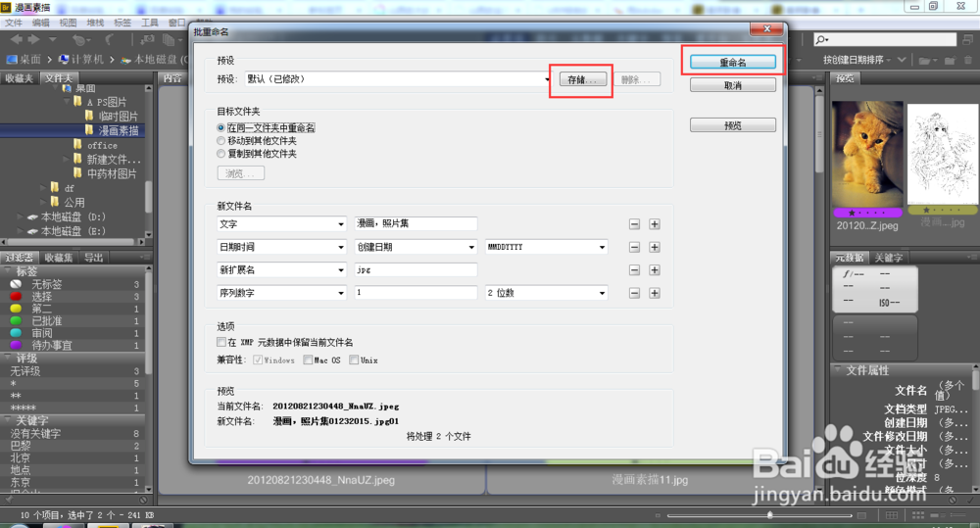The width and height of the screenshot is (980, 528).
Task: Click the 计算机 computer icon in path bar
Action: coord(63,60)
